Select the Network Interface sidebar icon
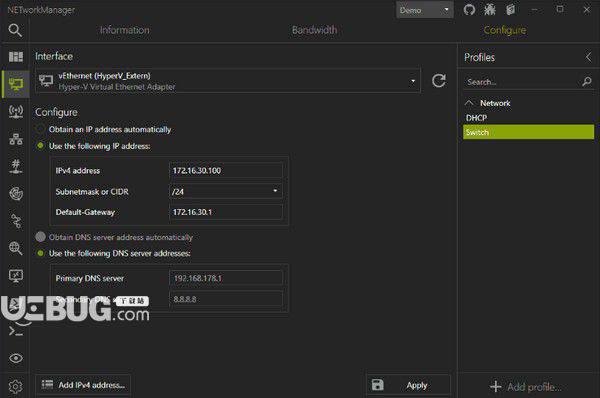The height and width of the screenshot is (398, 600). pos(16,84)
